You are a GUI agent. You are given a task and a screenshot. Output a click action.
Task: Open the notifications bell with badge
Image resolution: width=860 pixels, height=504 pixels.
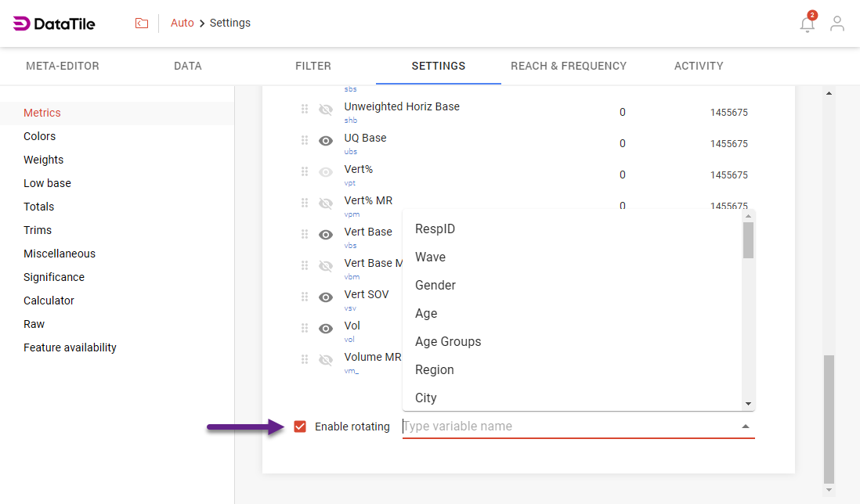click(807, 23)
